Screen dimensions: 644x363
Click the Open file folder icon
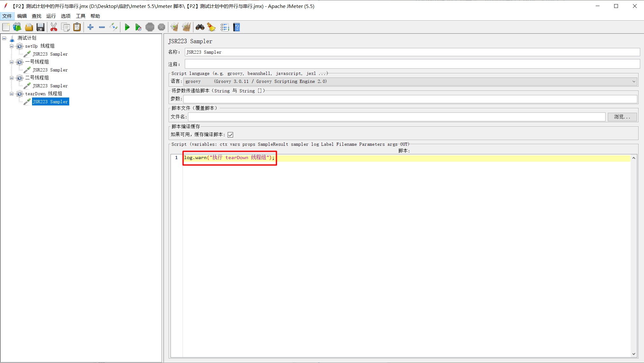pyautogui.click(x=29, y=27)
